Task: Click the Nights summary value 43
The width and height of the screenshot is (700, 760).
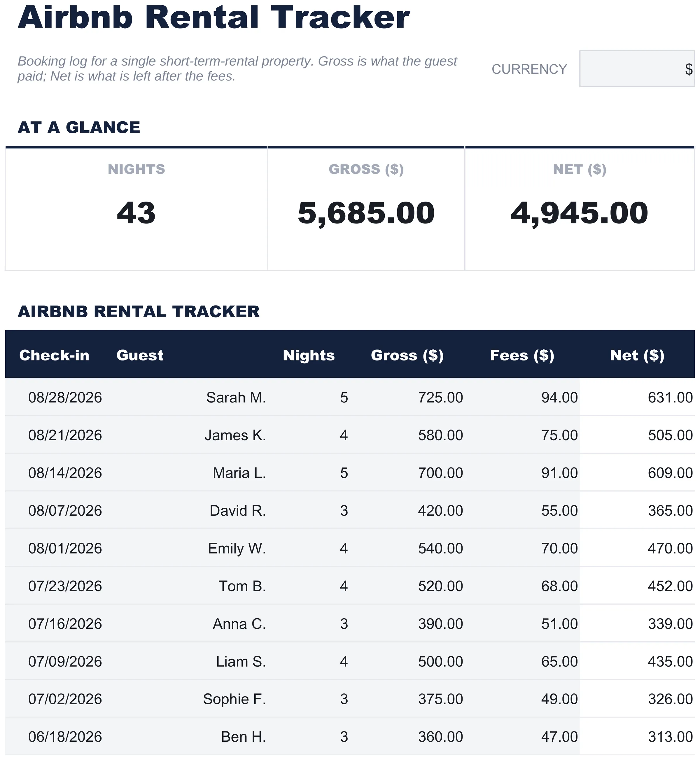Action: pos(136,213)
